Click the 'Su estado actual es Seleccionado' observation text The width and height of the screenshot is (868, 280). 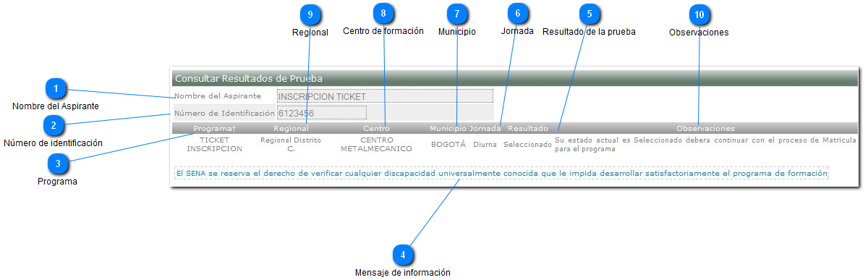[x=705, y=144]
